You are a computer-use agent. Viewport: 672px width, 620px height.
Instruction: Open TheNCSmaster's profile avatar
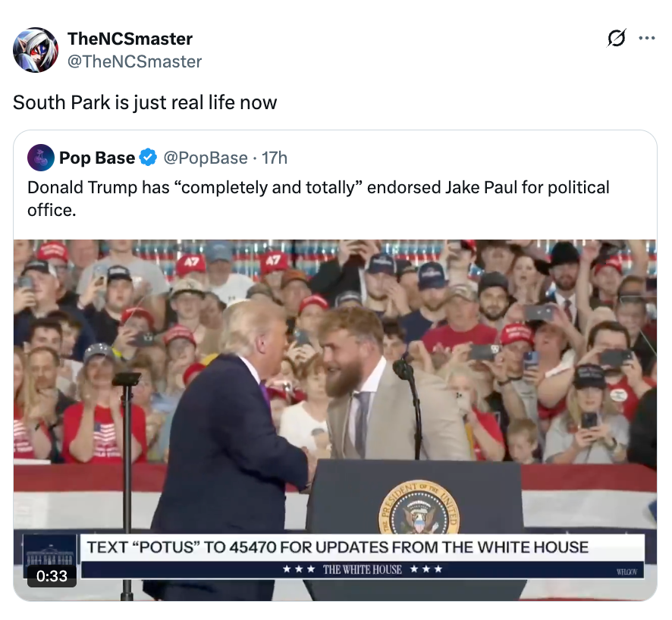(x=36, y=50)
